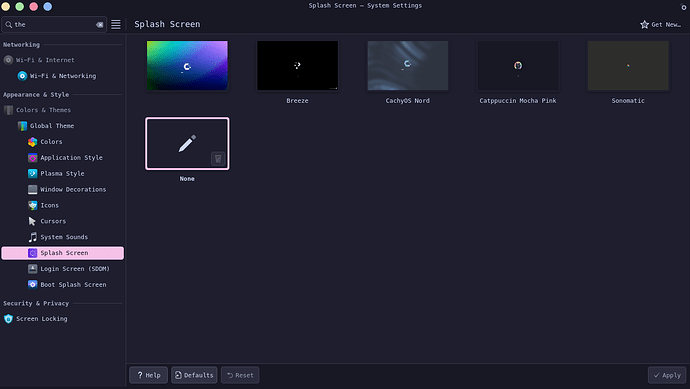The image size is (690, 389).
Task: Open the hamburger menu beside search
Action: point(116,24)
